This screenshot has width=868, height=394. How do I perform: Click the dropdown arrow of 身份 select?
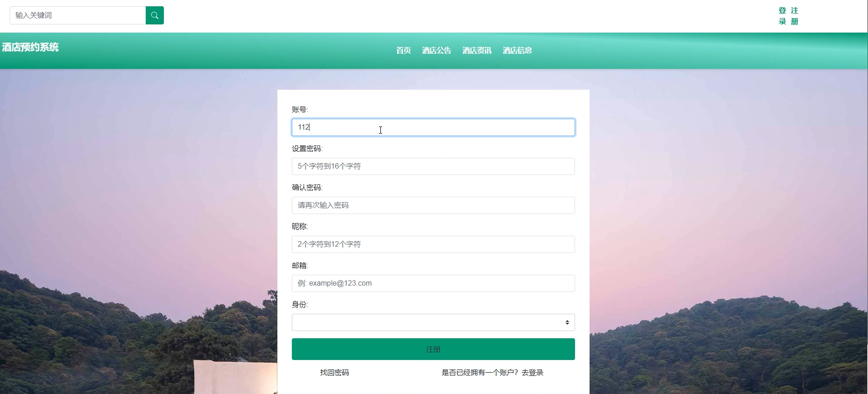coord(567,322)
